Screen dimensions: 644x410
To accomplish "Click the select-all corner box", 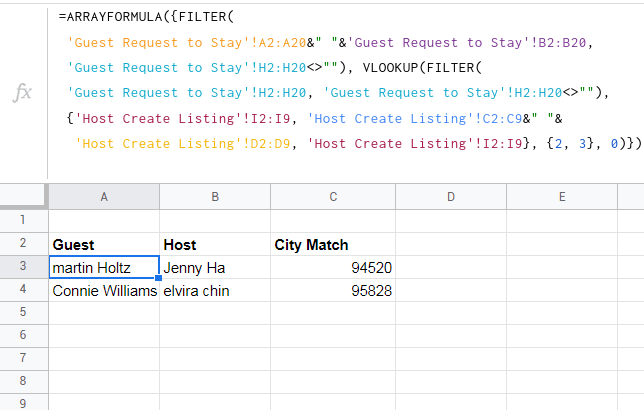I will coord(23,196).
